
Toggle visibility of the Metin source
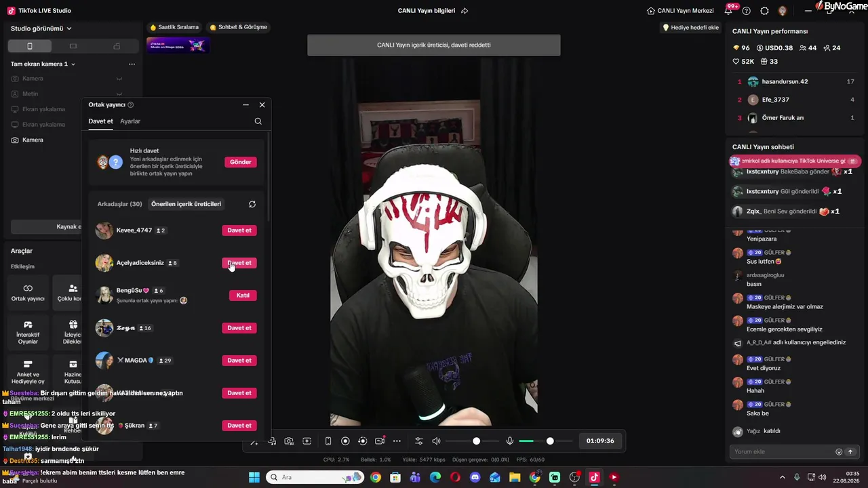click(x=119, y=94)
